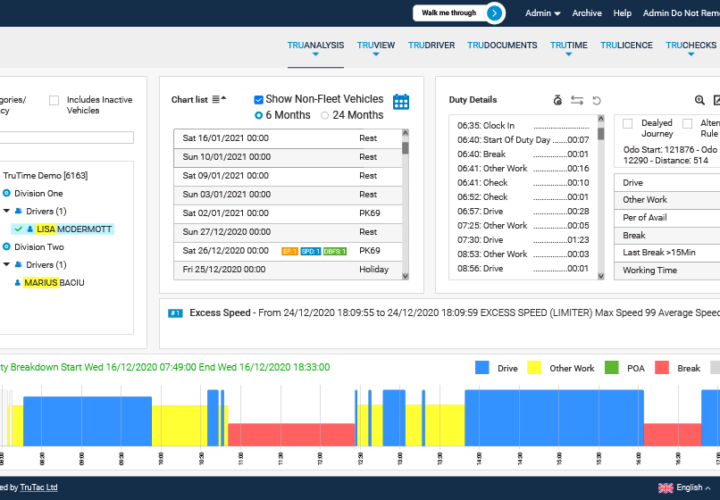This screenshot has width=720, height=500.
Task: Click the green checkmark beside Lisa McDermott
Action: [x=18, y=229]
